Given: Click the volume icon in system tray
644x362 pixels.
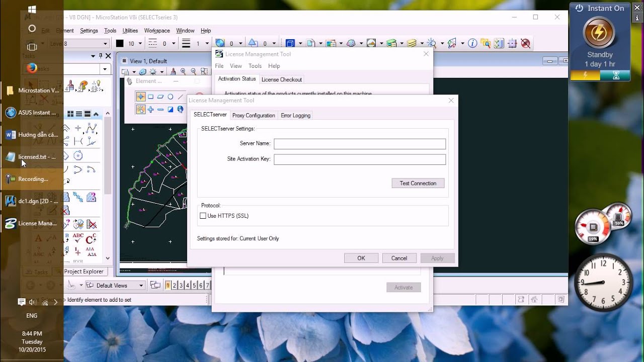Looking at the screenshot, I should point(33,302).
